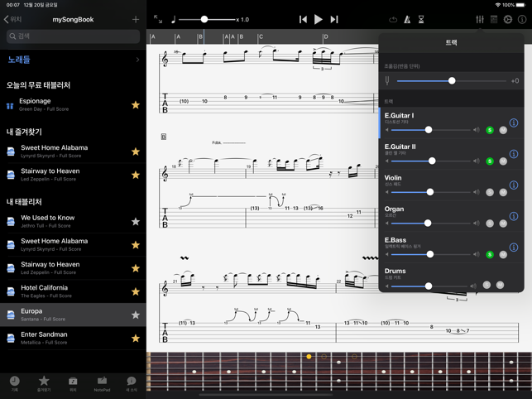Go back using the top-left back chevron
532x399 pixels.
6,19
